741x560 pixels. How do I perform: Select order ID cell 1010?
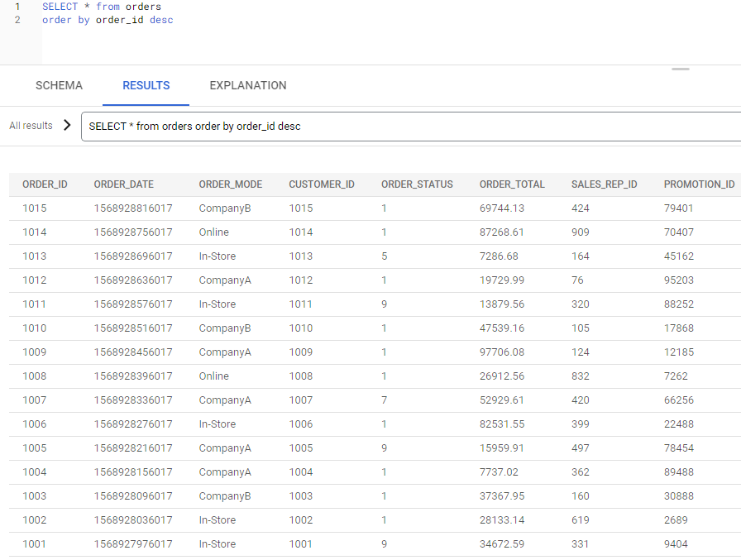tap(35, 328)
